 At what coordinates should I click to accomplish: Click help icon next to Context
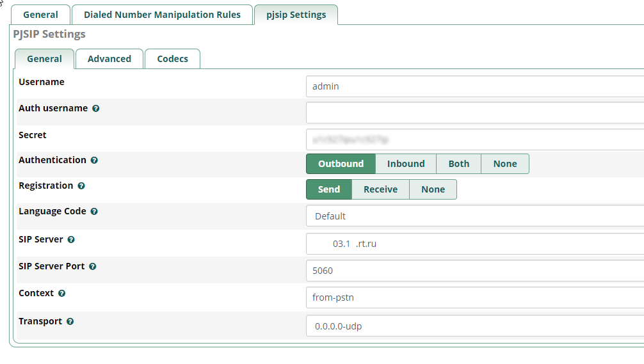point(62,294)
